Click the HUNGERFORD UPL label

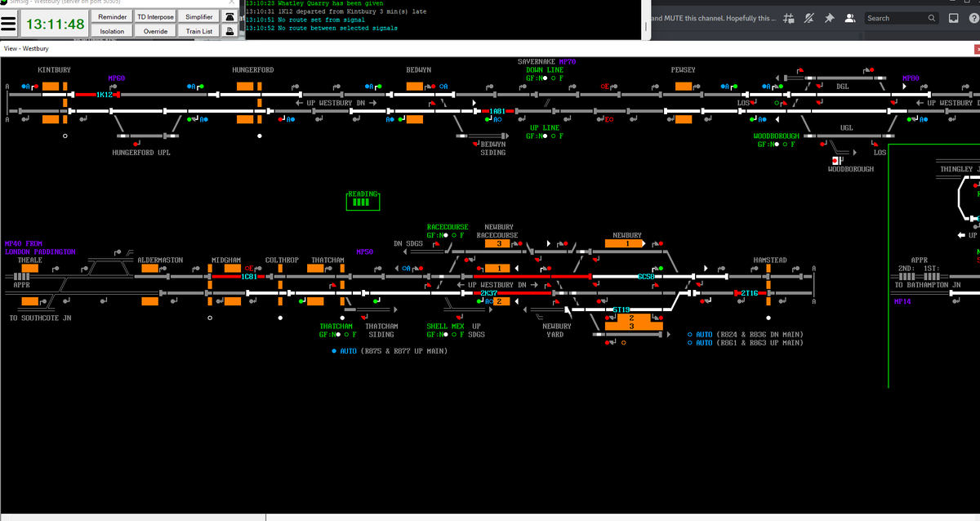[142, 153]
